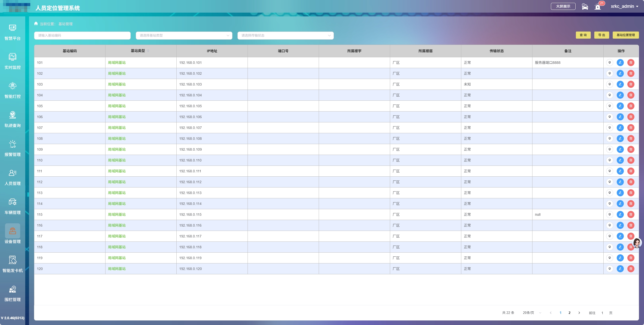Sort by the 基站类型 column header arrows
Viewport: 644px width, 325px height.
tap(148, 51)
